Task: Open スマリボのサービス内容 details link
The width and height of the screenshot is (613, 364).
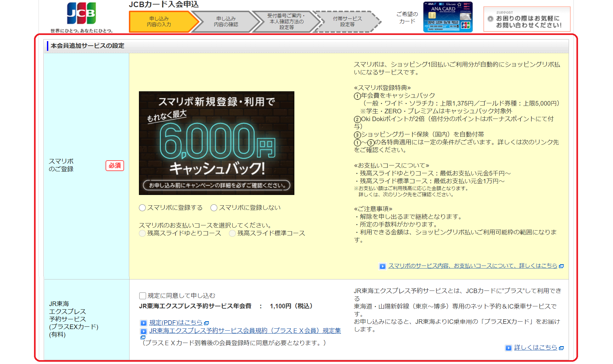Action: coord(473,266)
